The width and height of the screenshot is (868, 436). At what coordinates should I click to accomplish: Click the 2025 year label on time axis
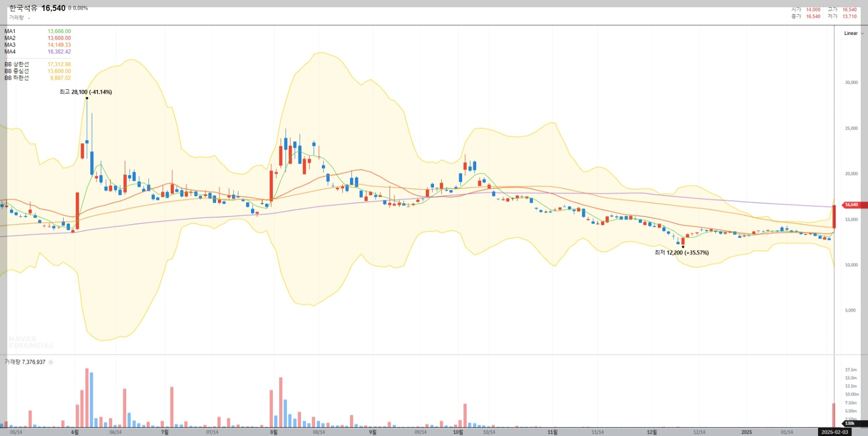pyautogui.click(x=747, y=432)
